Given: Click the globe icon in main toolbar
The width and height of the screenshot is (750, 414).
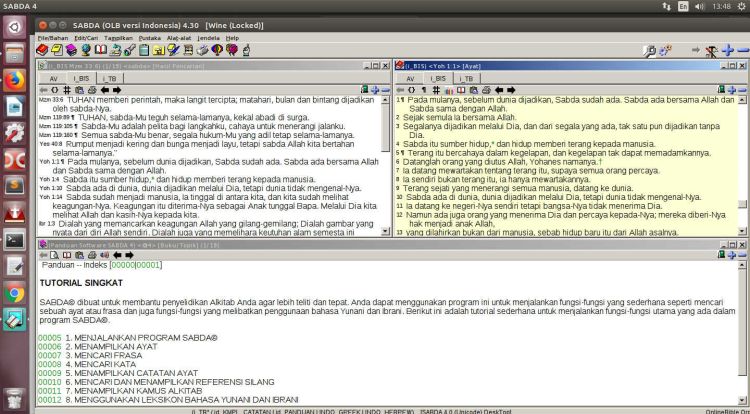Looking at the screenshot, I should pyautogui.click(x=86, y=50).
